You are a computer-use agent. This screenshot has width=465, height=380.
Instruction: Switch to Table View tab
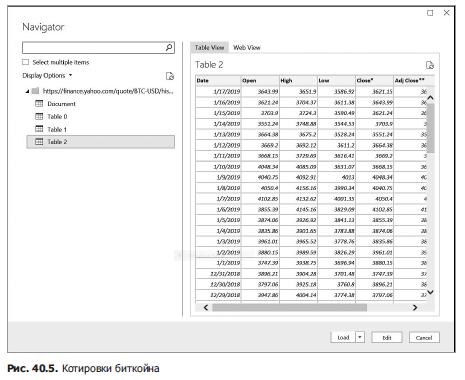209,48
